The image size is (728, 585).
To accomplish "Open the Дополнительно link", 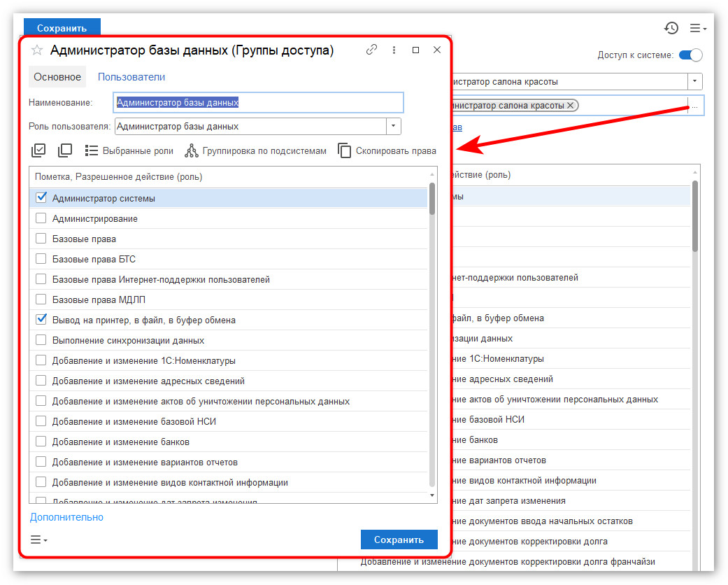I will tap(67, 517).
